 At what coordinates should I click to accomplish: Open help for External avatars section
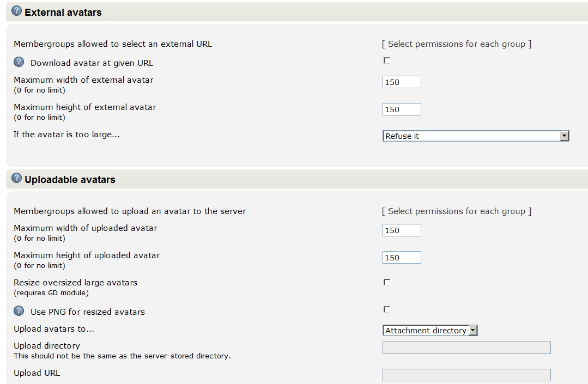[16, 11]
